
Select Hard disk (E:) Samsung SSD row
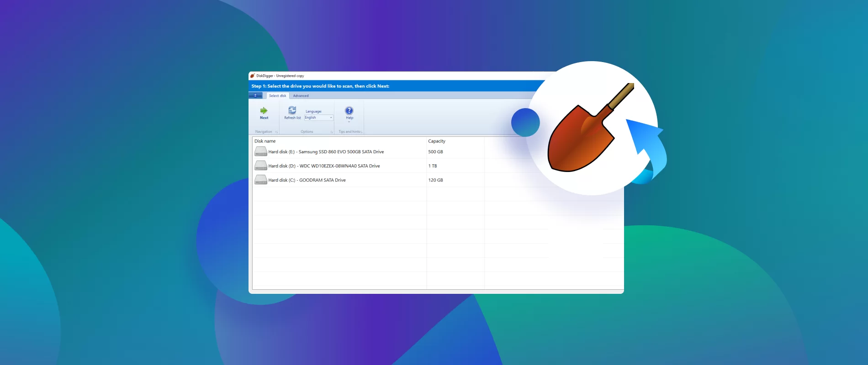326,152
